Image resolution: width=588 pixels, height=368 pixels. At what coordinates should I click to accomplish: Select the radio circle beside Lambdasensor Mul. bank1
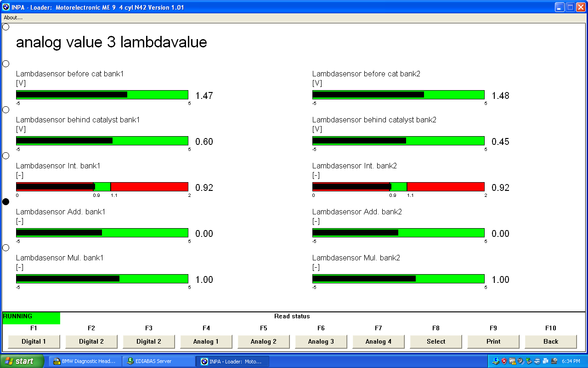coord(6,247)
